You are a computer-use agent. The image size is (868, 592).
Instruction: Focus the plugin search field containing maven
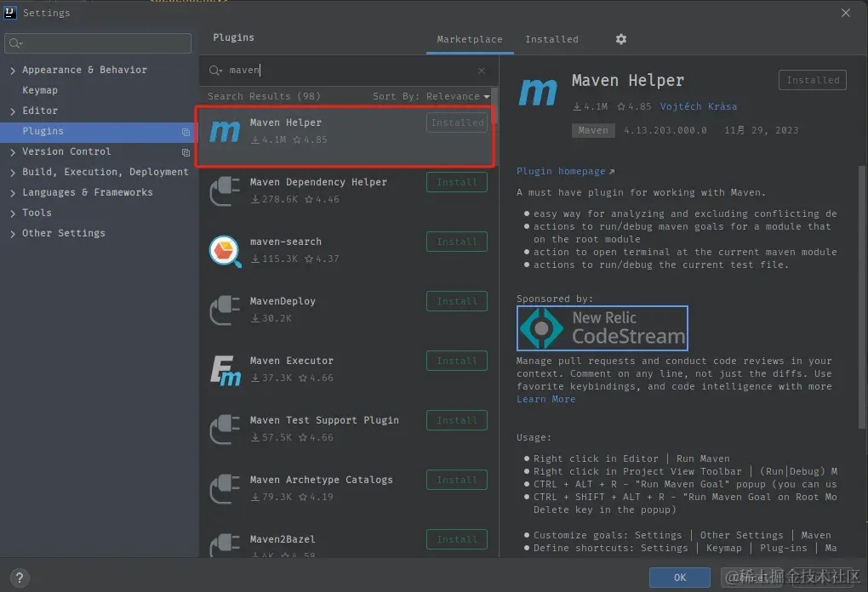point(349,71)
